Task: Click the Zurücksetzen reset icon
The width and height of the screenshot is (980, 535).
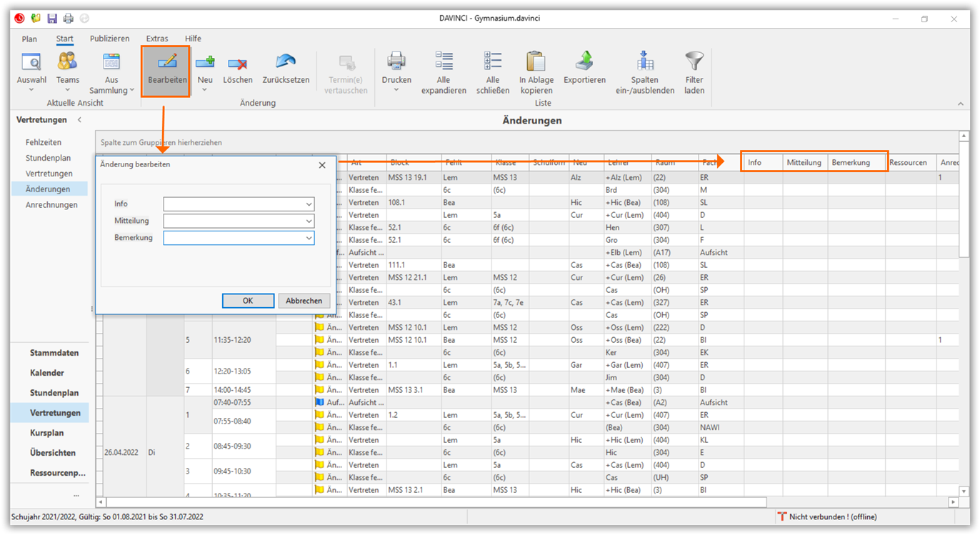Action: (286, 63)
